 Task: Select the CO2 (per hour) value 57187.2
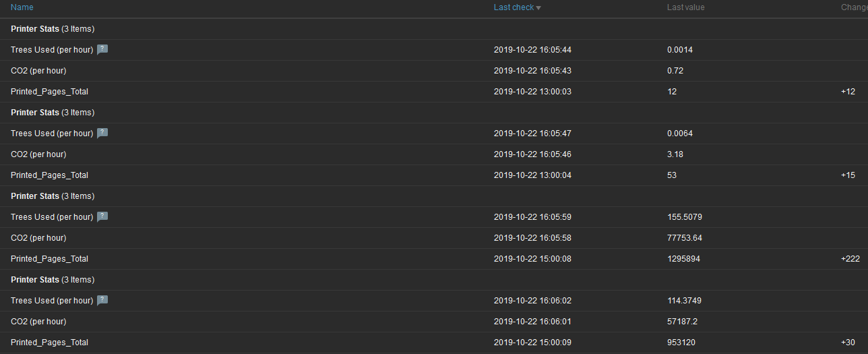682,322
